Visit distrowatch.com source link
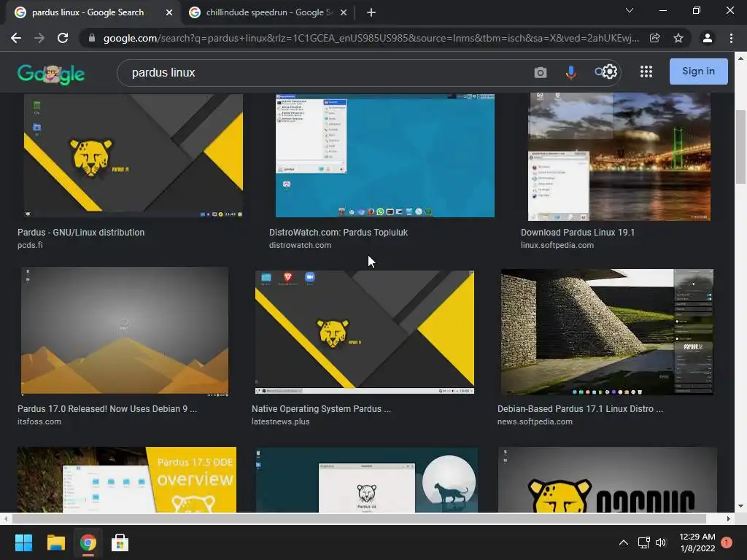Screen dimensions: 747x560 pyautogui.click(x=300, y=245)
